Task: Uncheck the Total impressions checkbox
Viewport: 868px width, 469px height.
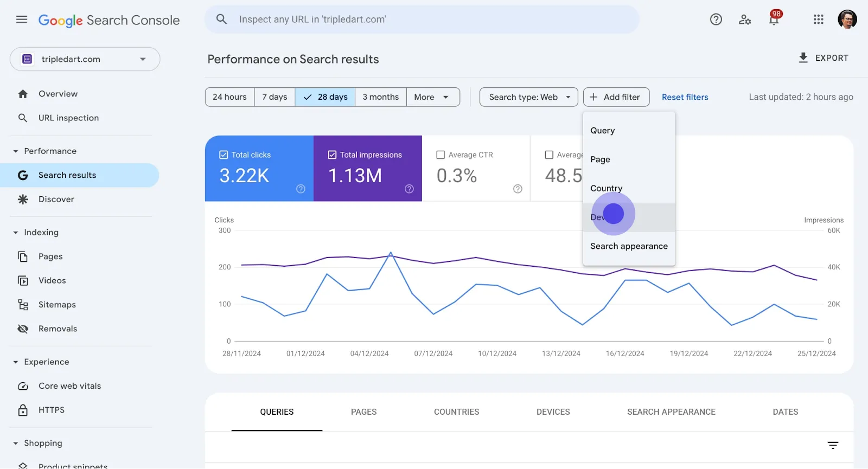Action: coord(332,155)
